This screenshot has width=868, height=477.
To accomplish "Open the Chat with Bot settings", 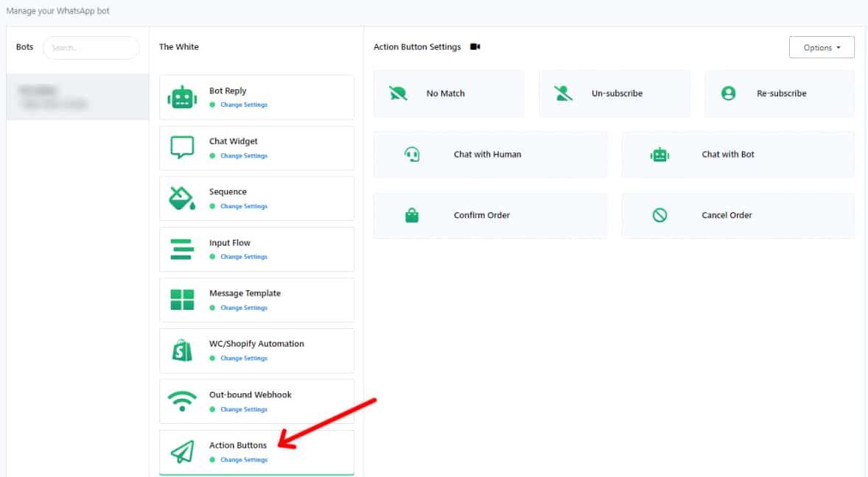I will 738,155.
